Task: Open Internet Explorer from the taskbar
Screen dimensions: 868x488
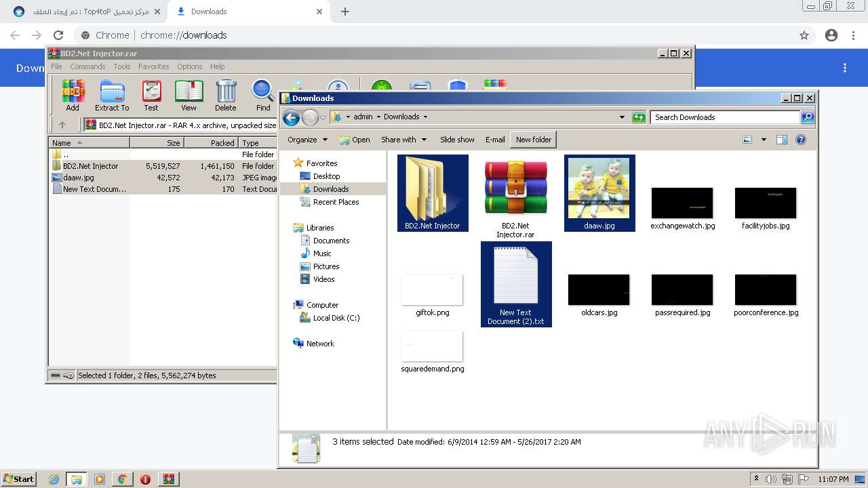Action: [x=54, y=479]
